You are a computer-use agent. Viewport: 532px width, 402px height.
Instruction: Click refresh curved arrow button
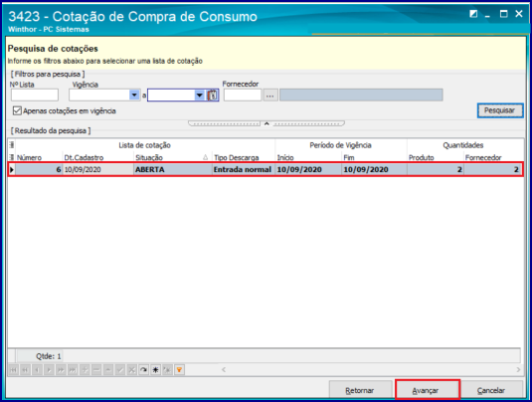(144, 370)
